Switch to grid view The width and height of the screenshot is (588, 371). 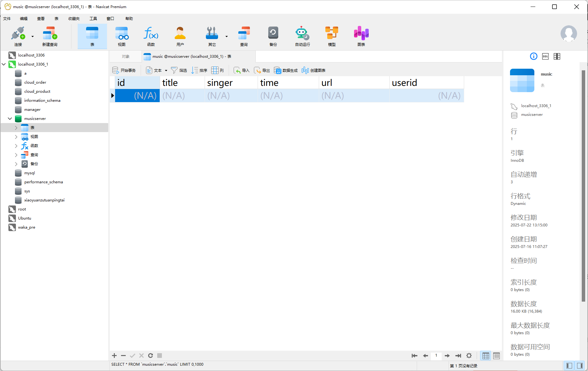[486, 356]
